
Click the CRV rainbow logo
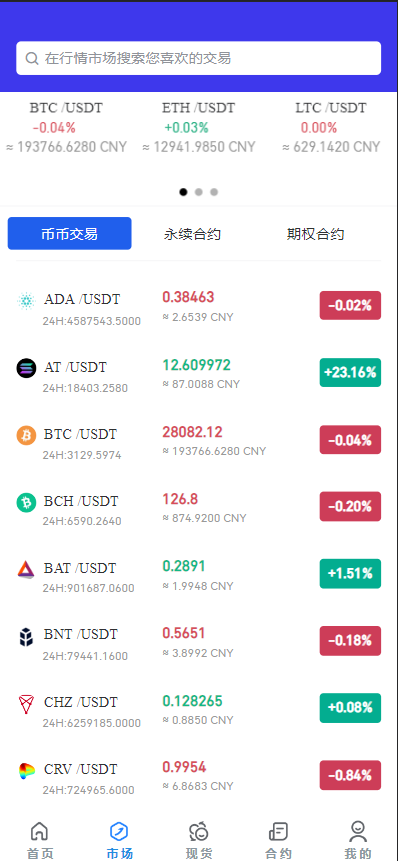tap(26, 770)
